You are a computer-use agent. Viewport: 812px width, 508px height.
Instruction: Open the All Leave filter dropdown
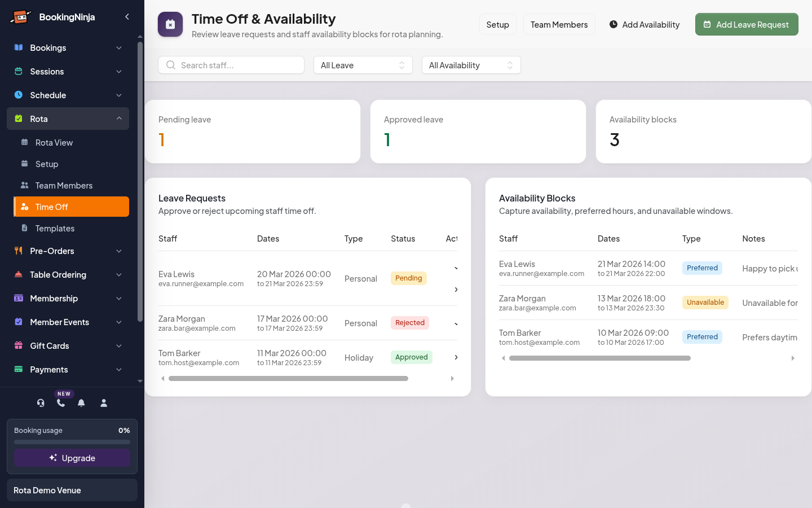coord(363,65)
